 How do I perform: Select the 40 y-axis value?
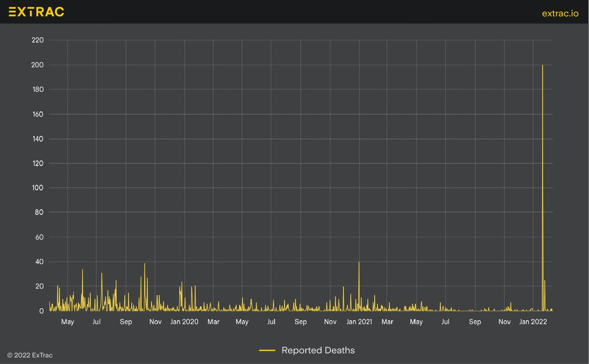point(39,262)
